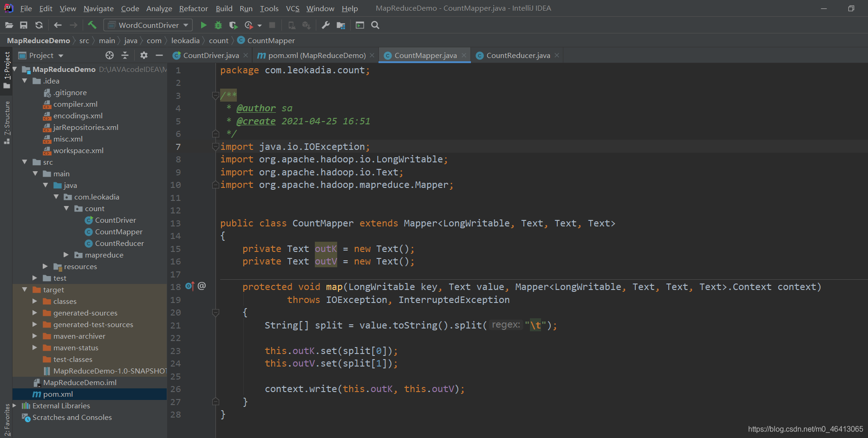The height and width of the screenshot is (438, 868).
Task: Click the Profiler run icon
Action: coord(249,25)
